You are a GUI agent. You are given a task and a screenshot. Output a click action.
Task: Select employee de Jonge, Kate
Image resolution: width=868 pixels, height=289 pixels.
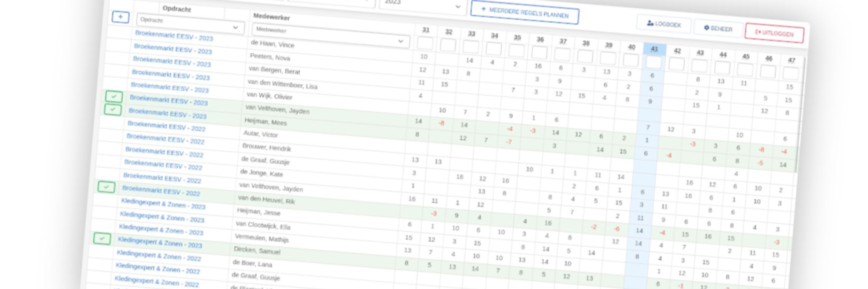(x=262, y=173)
